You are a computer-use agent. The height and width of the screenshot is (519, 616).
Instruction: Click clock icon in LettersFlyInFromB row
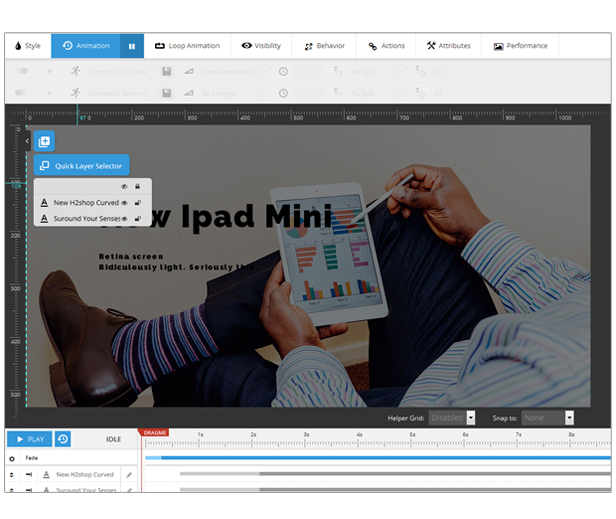point(283,72)
